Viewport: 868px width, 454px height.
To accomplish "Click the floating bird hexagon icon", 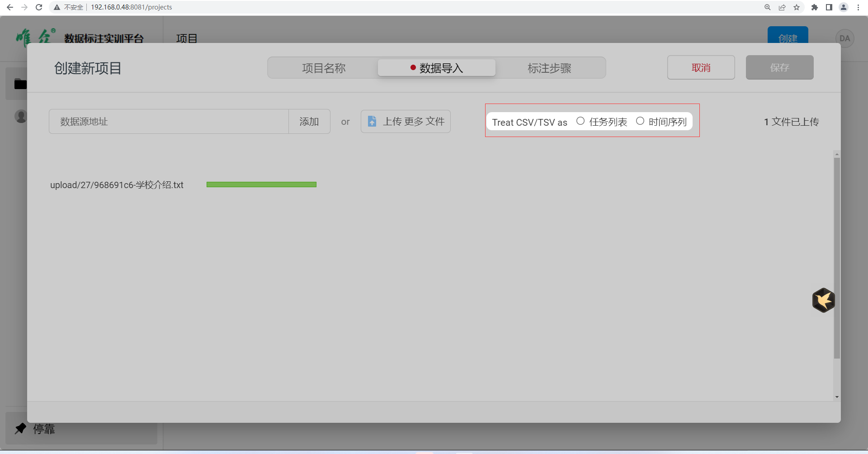I will click(x=823, y=300).
